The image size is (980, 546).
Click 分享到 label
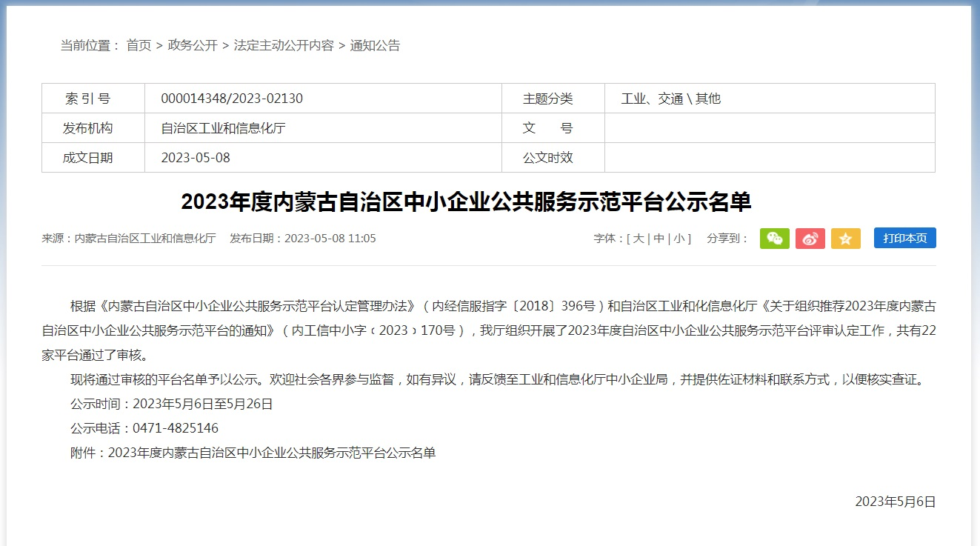click(x=728, y=239)
